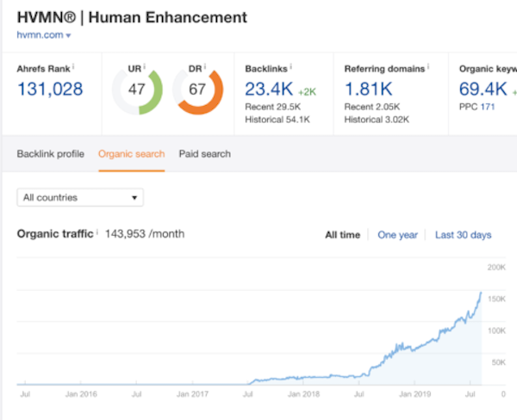517x420 pixels.
Task: Click the Jan 2017 axis label
Action: click(192, 394)
